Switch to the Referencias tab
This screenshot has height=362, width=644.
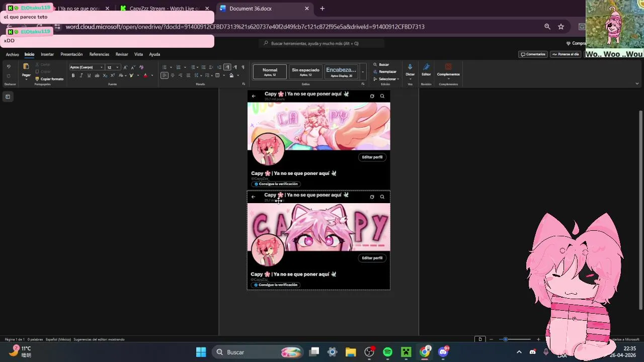pos(99,54)
